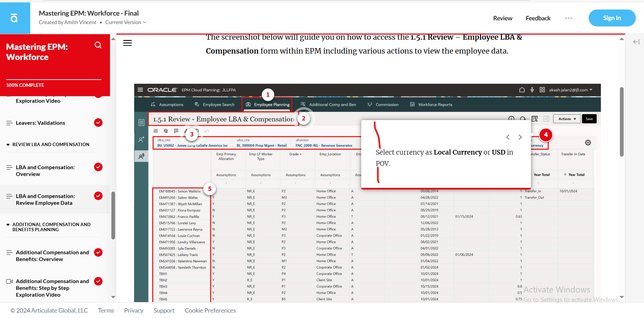Viewport: 644px width, 318px height.
Task: Select LBA and Compensation: Review Employee Data
Action: click(45, 200)
